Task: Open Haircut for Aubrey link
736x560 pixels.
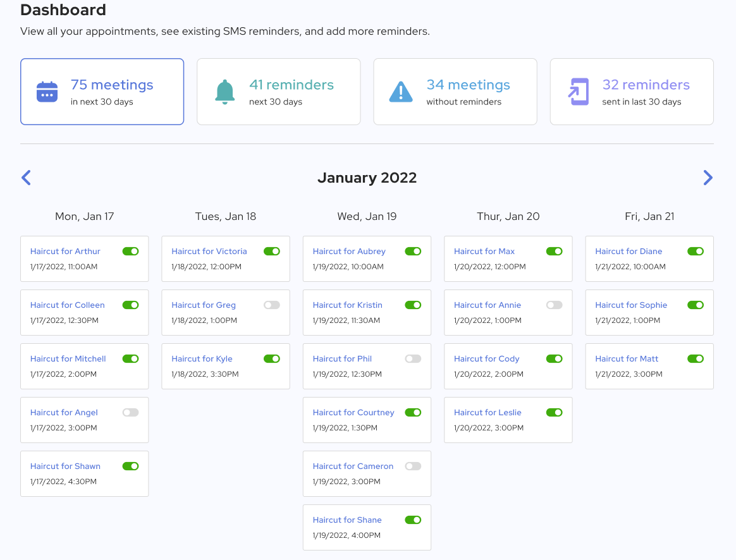Action: pos(349,252)
